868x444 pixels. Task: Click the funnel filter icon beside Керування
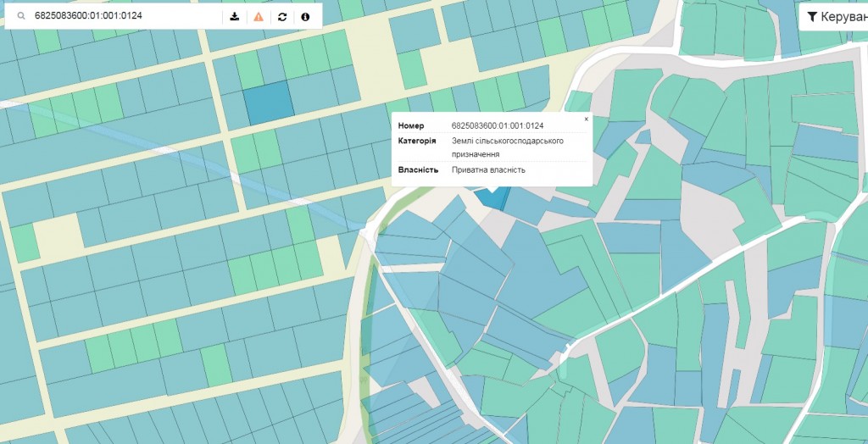812,17
